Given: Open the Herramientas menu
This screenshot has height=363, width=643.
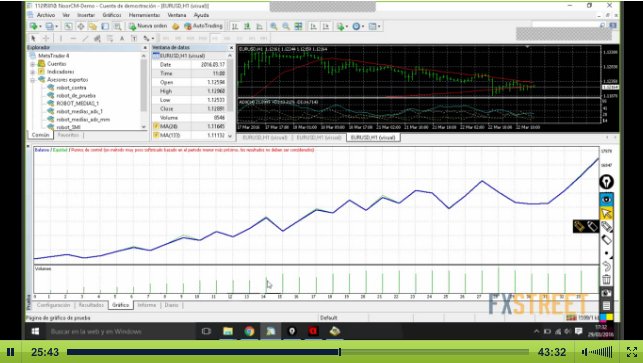Looking at the screenshot, I should click(x=144, y=15).
